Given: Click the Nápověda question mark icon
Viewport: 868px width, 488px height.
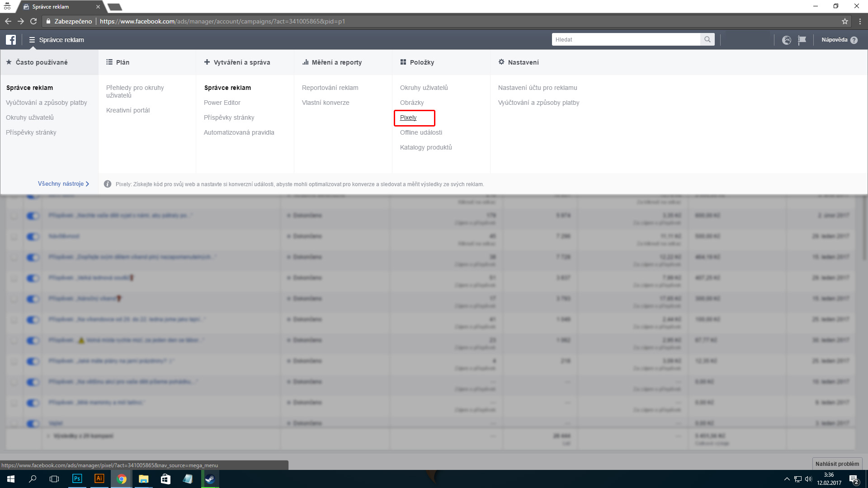Looking at the screenshot, I should 854,40.
